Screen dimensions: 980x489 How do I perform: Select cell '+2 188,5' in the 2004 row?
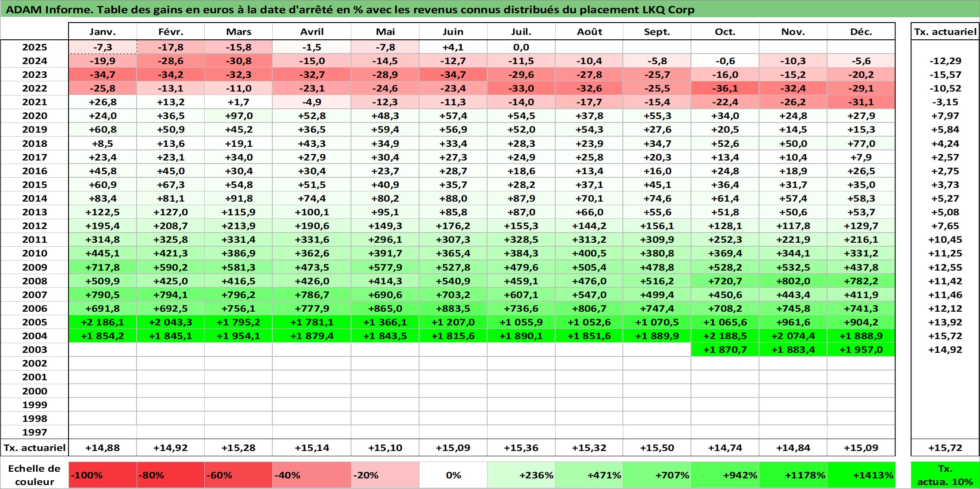coord(725,336)
